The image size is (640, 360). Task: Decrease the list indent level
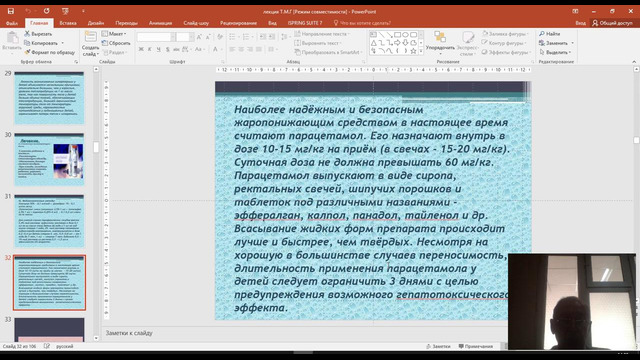tap(262, 37)
